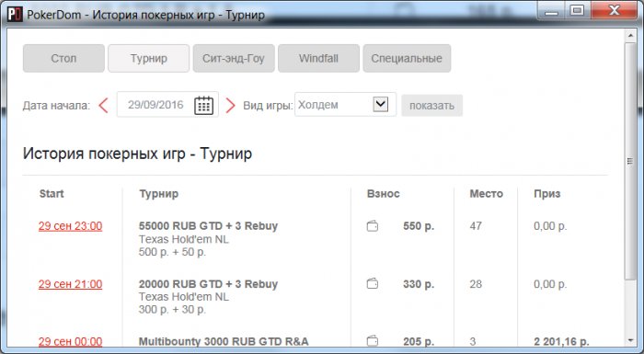Open the Сит-энд-Гоу tab

click(234, 58)
